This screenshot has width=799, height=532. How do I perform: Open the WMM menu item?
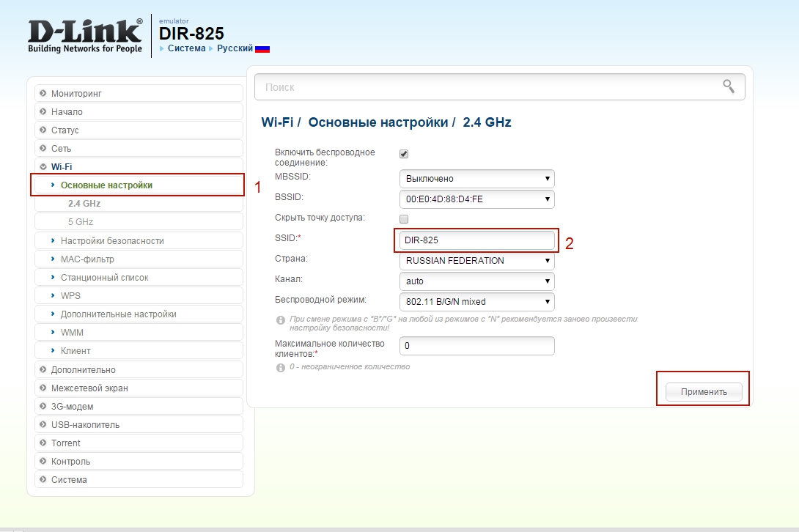139,332
